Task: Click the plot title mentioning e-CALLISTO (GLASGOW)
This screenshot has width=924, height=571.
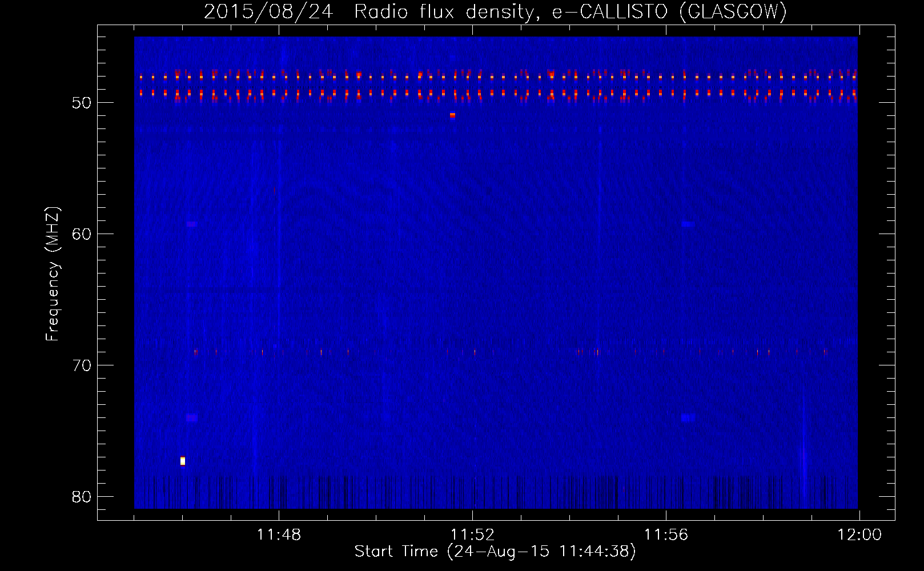Action: (496, 11)
